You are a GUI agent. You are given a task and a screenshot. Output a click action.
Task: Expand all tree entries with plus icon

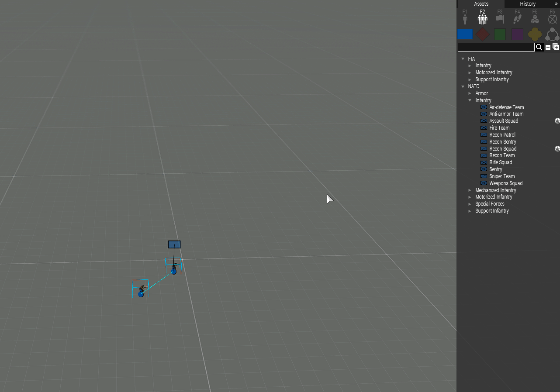tap(556, 47)
